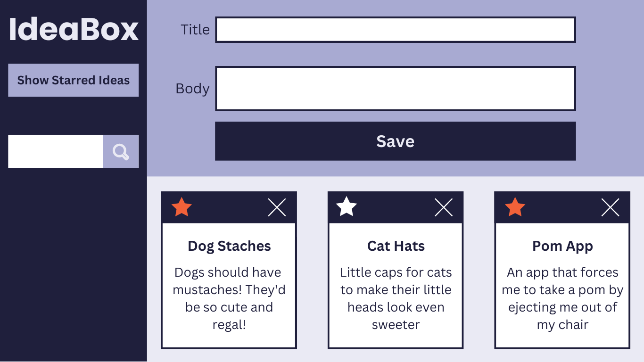The height and width of the screenshot is (362, 644).
Task: Click into the Title input field
Action: [x=395, y=30]
